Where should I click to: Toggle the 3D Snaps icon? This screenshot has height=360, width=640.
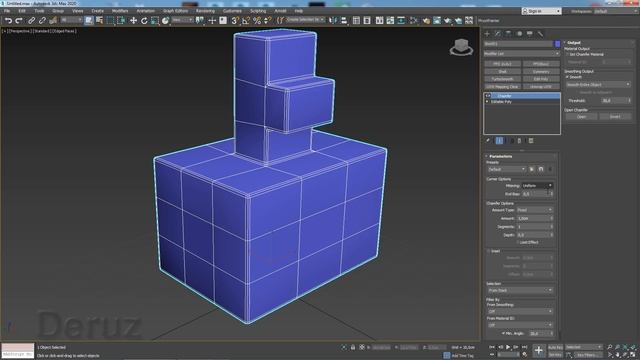click(235, 20)
